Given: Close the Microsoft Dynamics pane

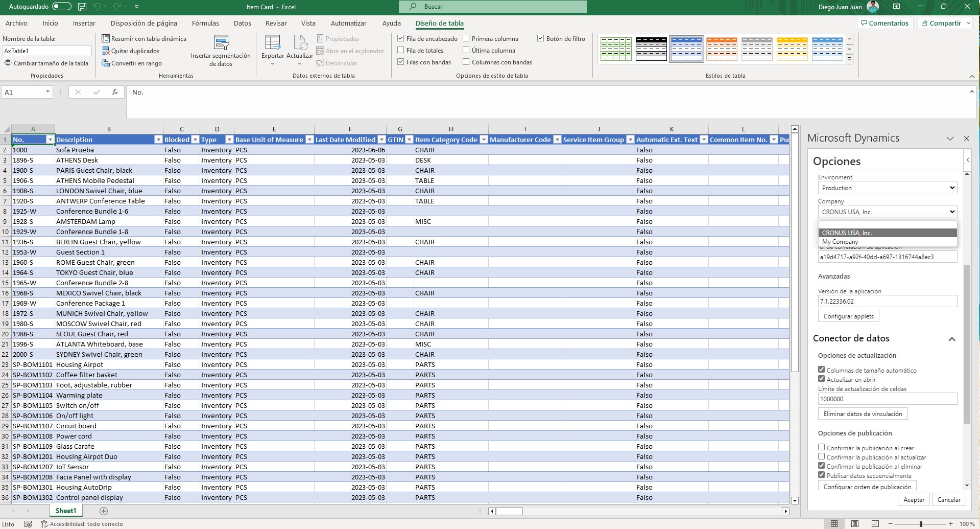Looking at the screenshot, I should point(966,139).
